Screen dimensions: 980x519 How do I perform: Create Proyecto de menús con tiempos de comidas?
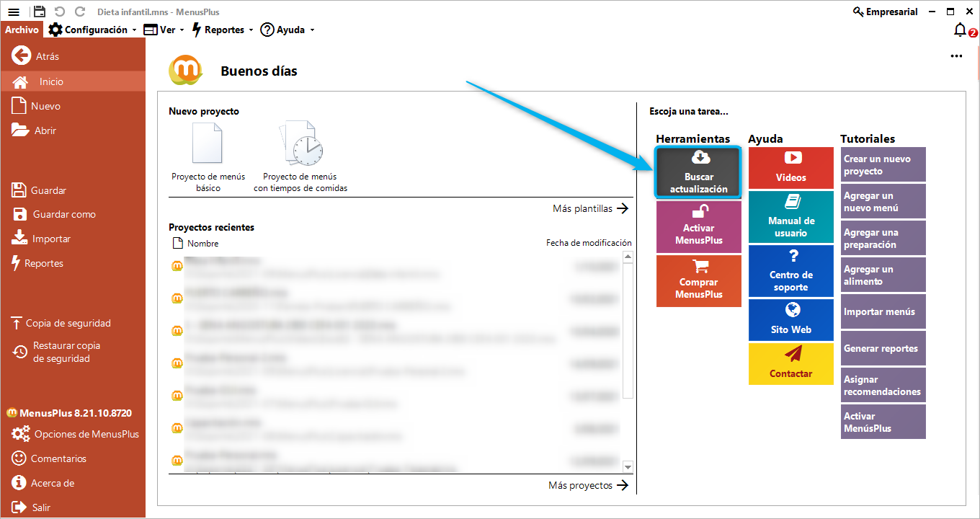point(300,157)
